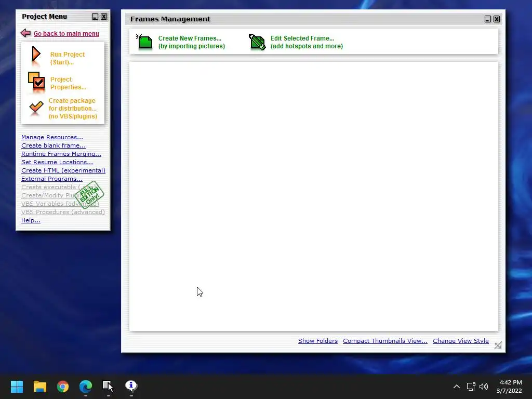Open Microsoft Edge from taskbar
The height and width of the screenshot is (399, 532).
[x=86, y=386]
